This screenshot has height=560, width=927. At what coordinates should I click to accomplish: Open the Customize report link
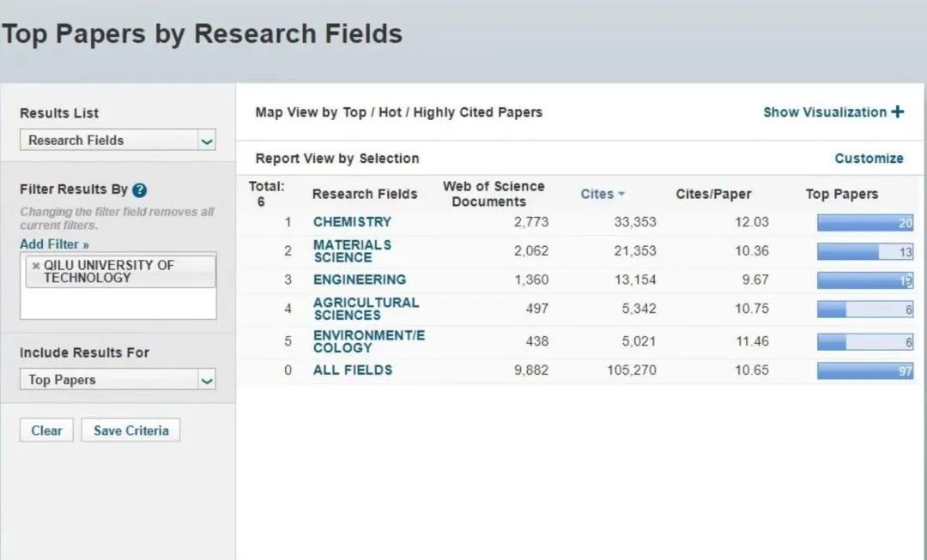pos(869,159)
